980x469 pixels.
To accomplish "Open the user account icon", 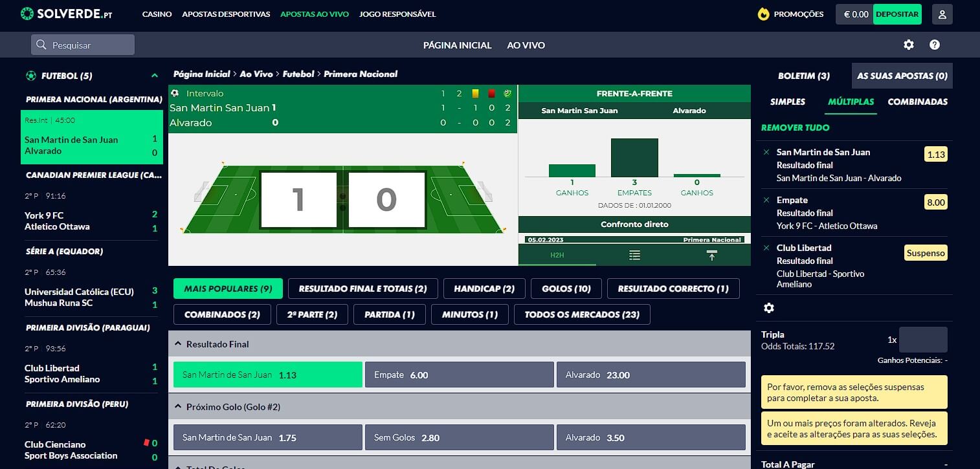I will pyautogui.click(x=942, y=14).
